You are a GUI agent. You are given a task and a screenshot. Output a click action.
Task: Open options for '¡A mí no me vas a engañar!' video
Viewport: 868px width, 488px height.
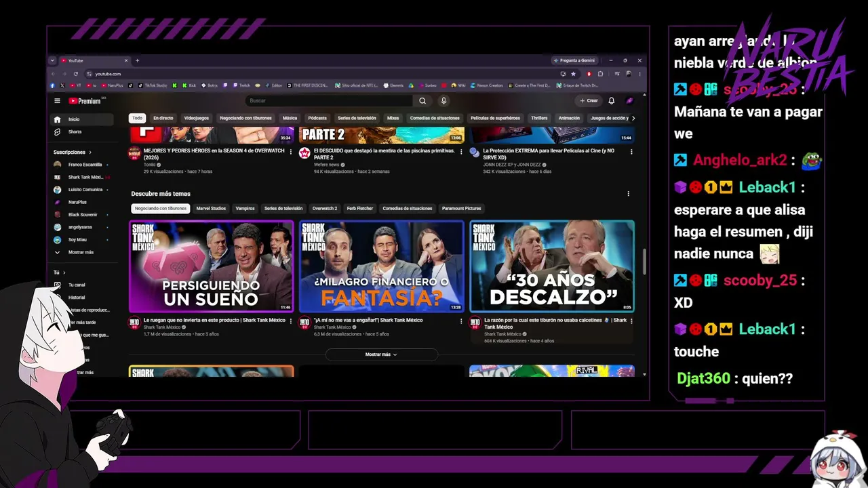click(x=461, y=321)
